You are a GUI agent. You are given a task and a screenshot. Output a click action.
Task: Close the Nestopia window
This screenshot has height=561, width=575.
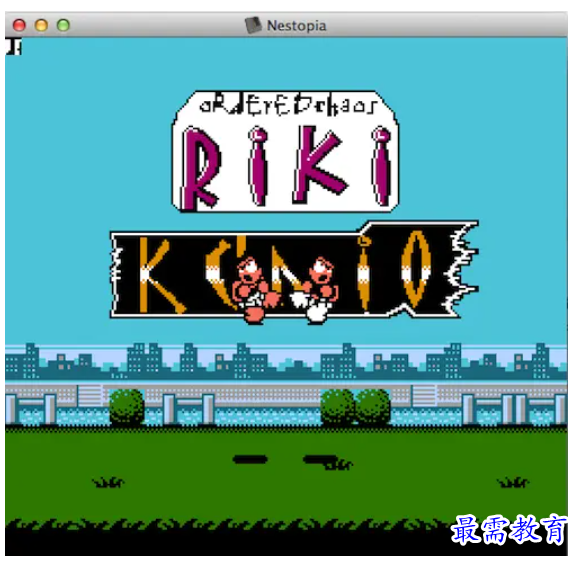(x=19, y=25)
